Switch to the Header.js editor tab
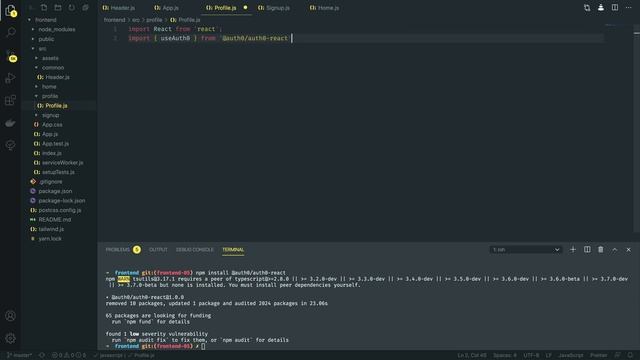 coord(119,8)
